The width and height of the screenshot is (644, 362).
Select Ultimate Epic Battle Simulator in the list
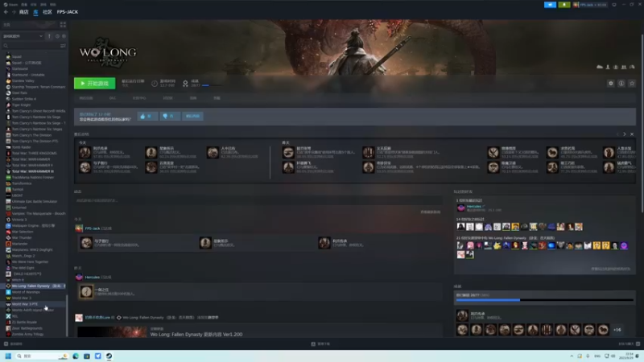point(35,202)
